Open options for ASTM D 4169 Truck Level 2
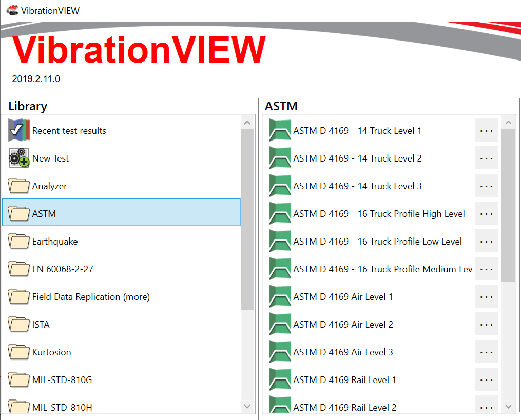This screenshot has width=521, height=420. [x=486, y=158]
